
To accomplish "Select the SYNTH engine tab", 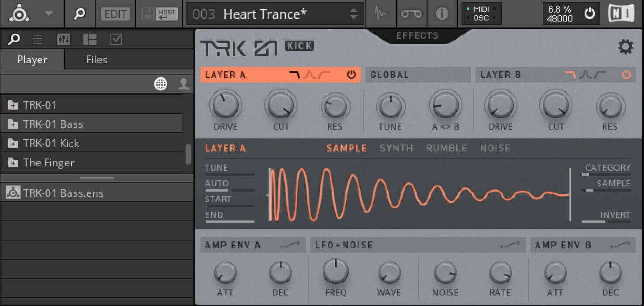I will [x=396, y=148].
